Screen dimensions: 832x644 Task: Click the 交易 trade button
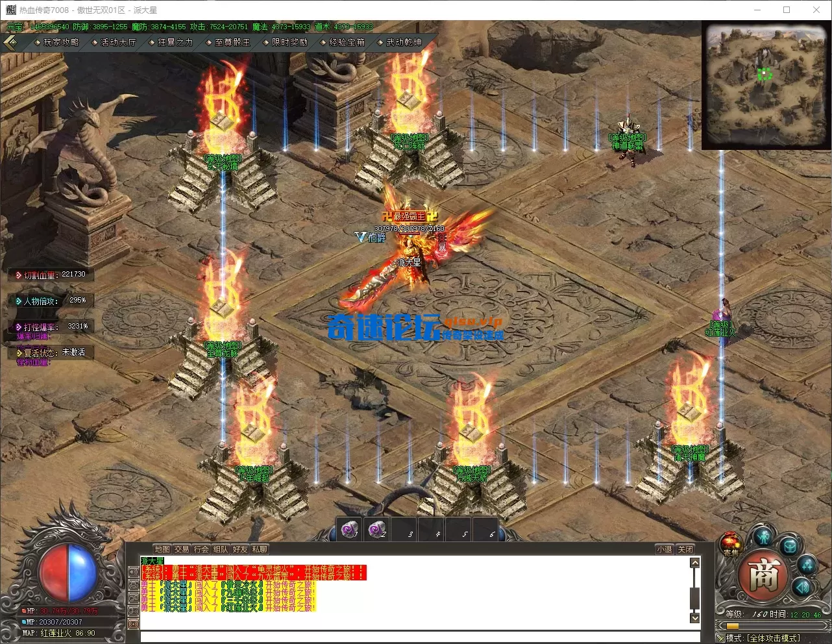(182, 549)
